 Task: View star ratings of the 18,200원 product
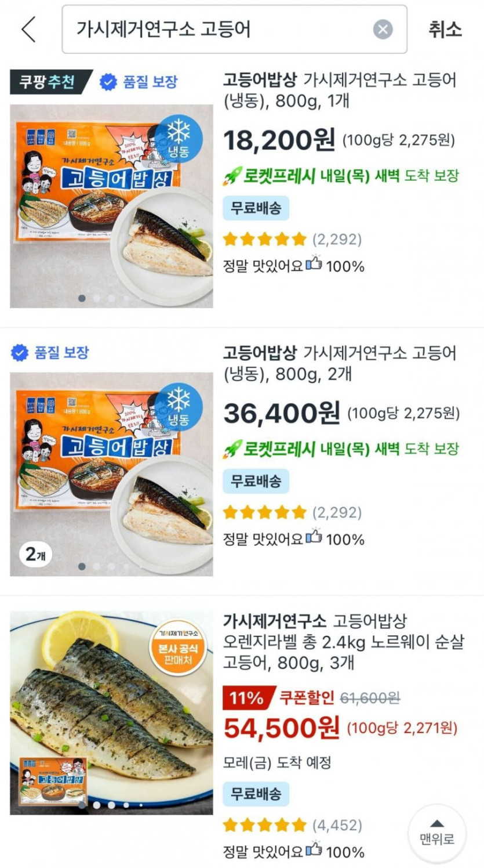coord(264,239)
